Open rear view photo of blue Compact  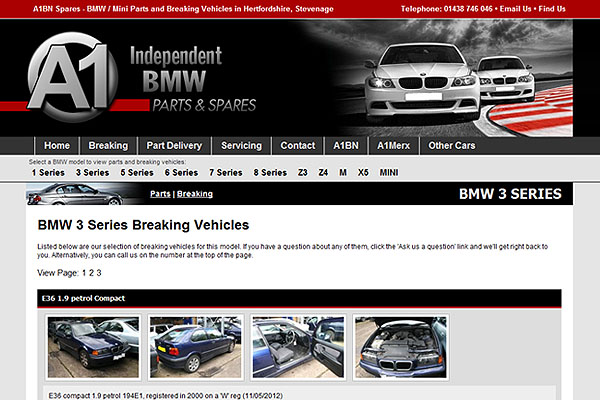pos(196,347)
